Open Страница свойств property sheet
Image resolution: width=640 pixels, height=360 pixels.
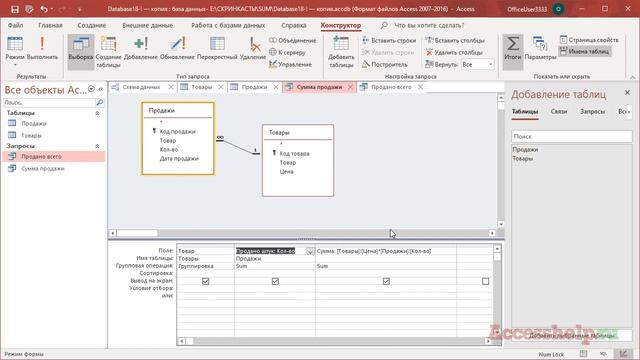(x=589, y=40)
